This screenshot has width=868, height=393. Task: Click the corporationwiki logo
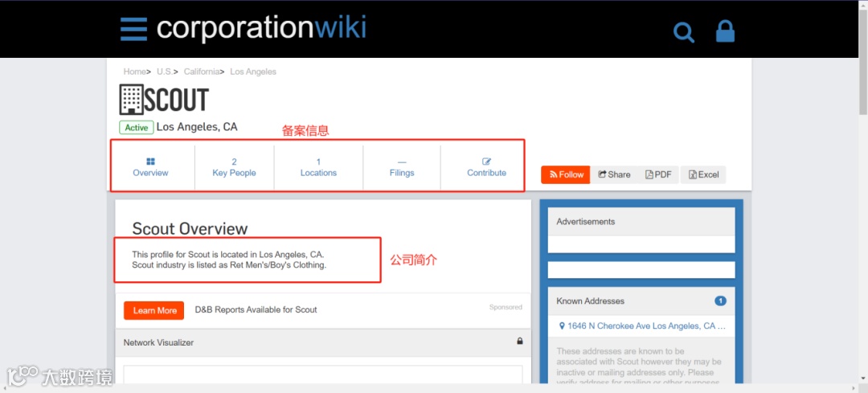tap(261, 27)
